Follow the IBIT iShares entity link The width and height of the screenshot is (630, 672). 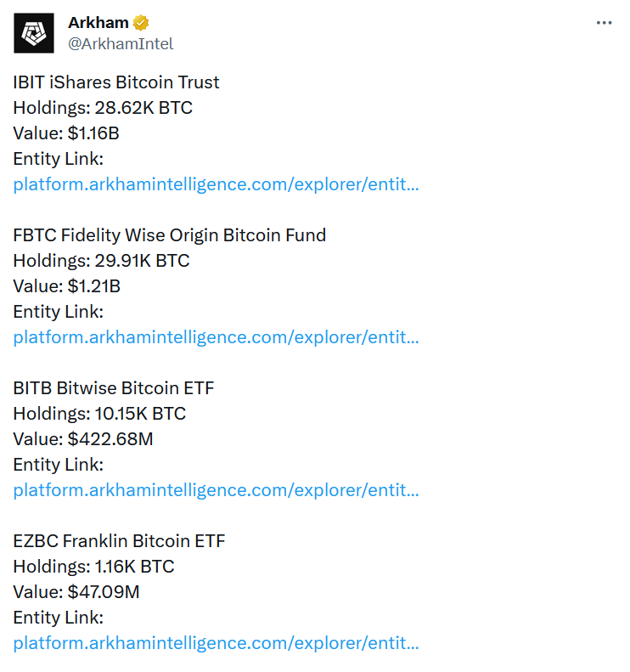[216, 184]
